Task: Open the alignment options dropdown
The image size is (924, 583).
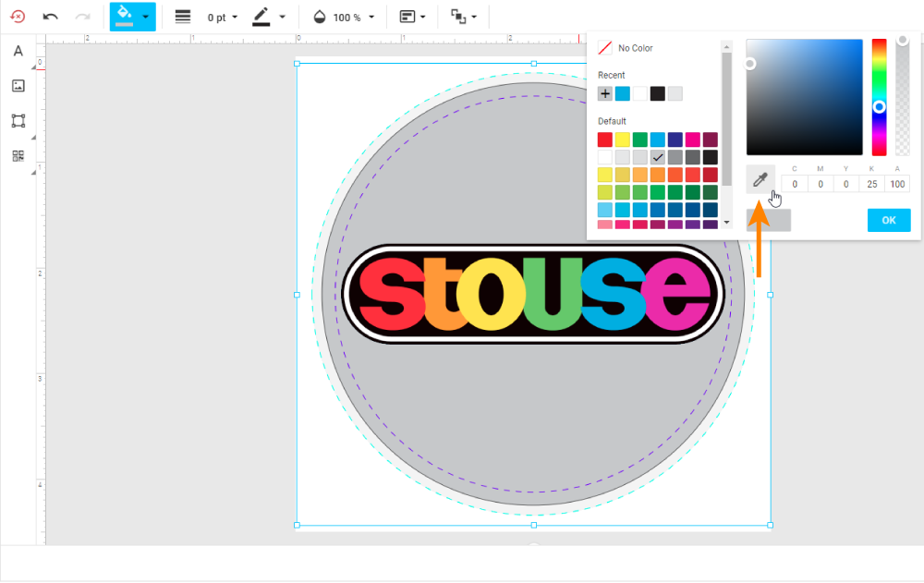Action: 412,17
